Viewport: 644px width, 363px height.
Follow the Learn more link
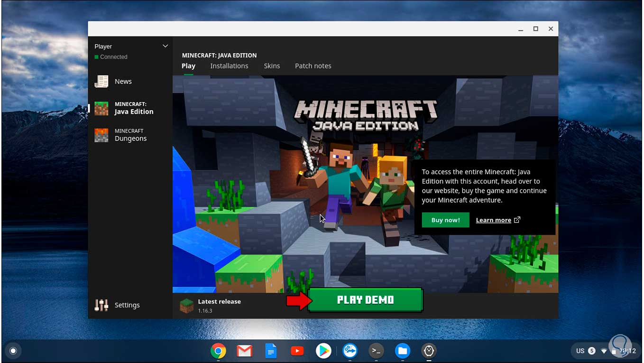(493, 220)
